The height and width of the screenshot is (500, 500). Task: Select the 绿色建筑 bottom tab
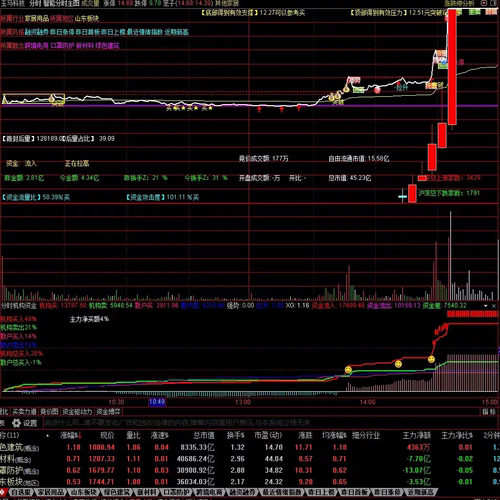click(116, 492)
